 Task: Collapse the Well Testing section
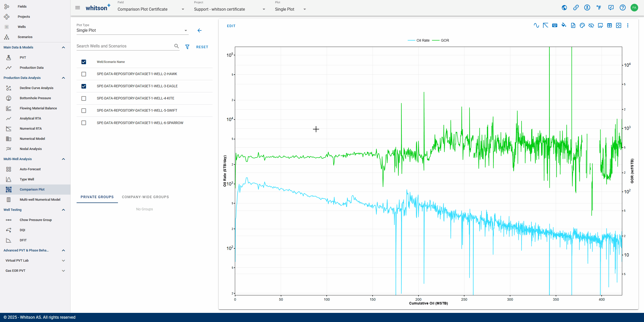click(63, 210)
